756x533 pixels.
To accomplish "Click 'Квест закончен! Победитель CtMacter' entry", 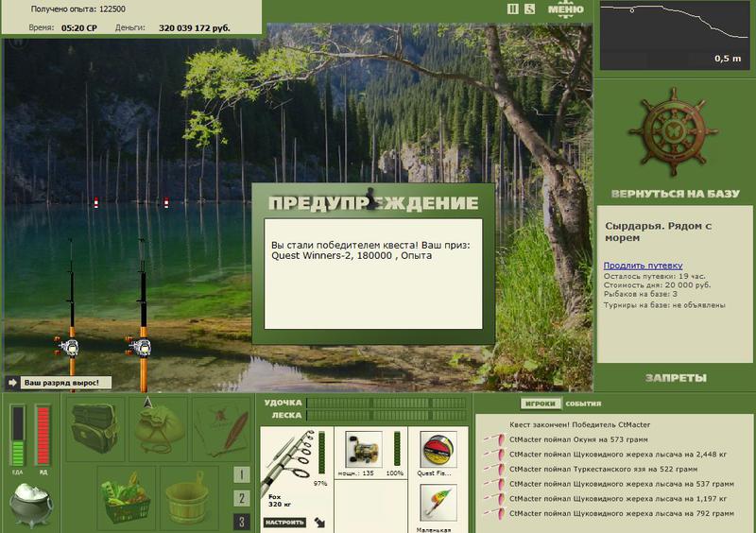I will point(579,425).
